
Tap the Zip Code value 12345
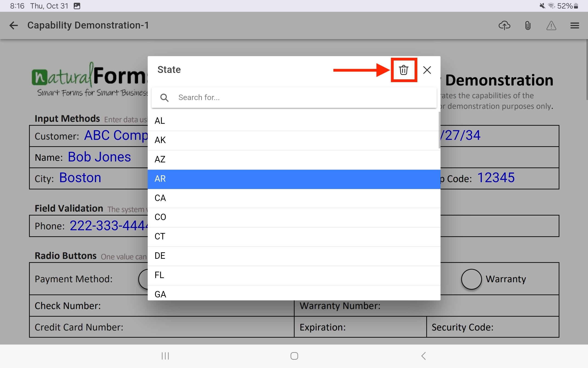pos(496,177)
